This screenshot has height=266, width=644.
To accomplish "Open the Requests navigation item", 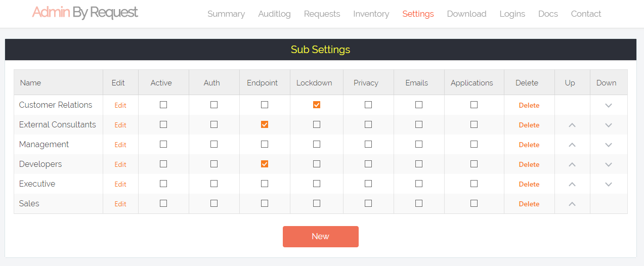I will point(322,14).
